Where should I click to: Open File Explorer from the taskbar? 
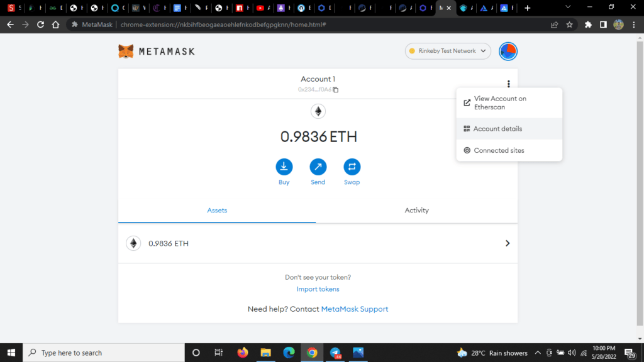click(266, 353)
